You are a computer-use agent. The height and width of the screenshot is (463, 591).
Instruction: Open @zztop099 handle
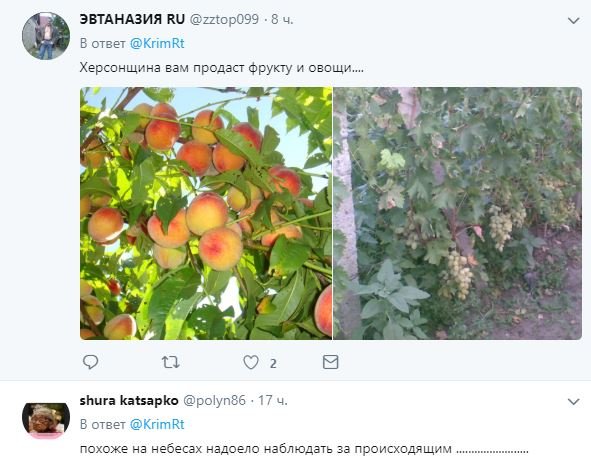click(x=224, y=20)
